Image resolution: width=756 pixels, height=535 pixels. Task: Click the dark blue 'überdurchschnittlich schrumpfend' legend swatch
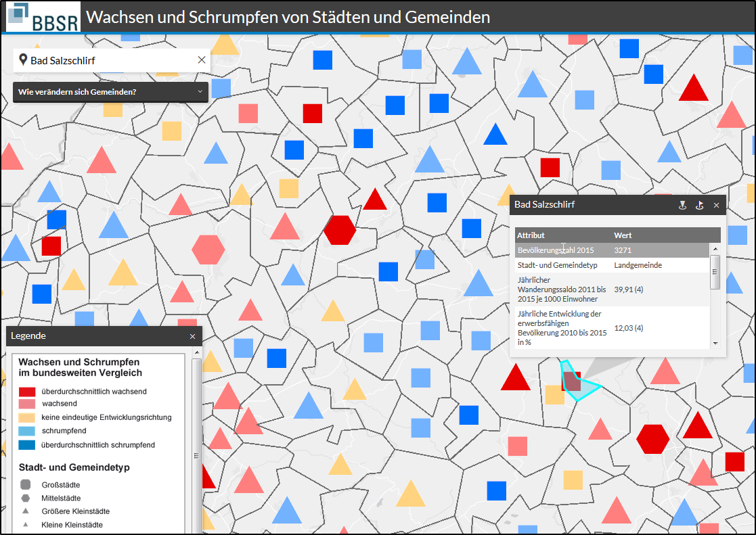coord(27,445)
